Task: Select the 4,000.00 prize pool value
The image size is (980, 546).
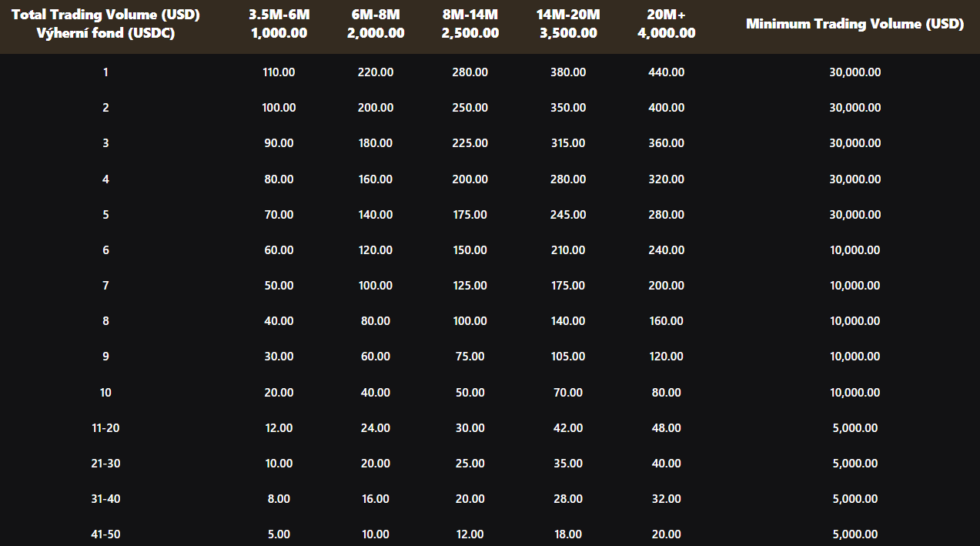Action: pos(666,33)
